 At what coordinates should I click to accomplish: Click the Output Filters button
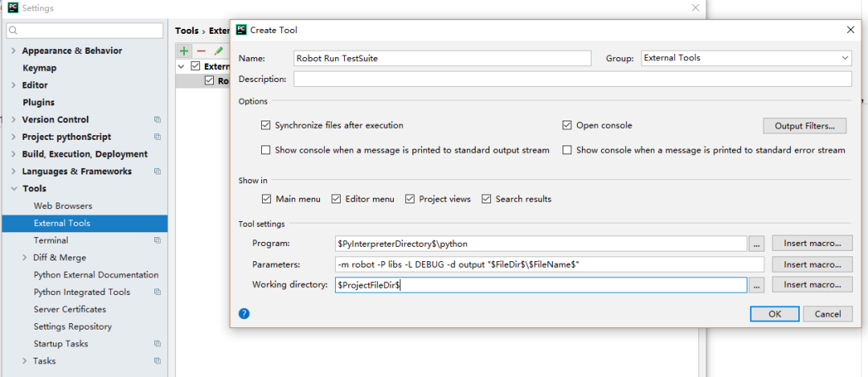[x=805, y=125]
